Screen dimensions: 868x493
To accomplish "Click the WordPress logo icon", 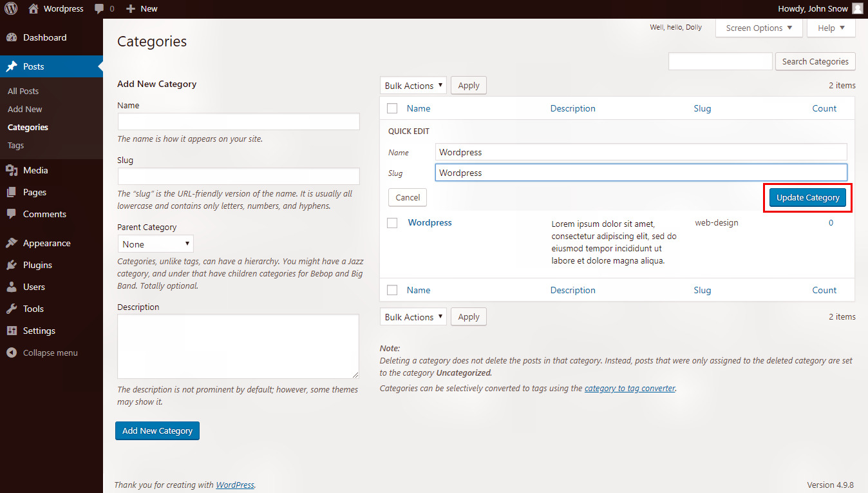I will click(x=11, y=8).
